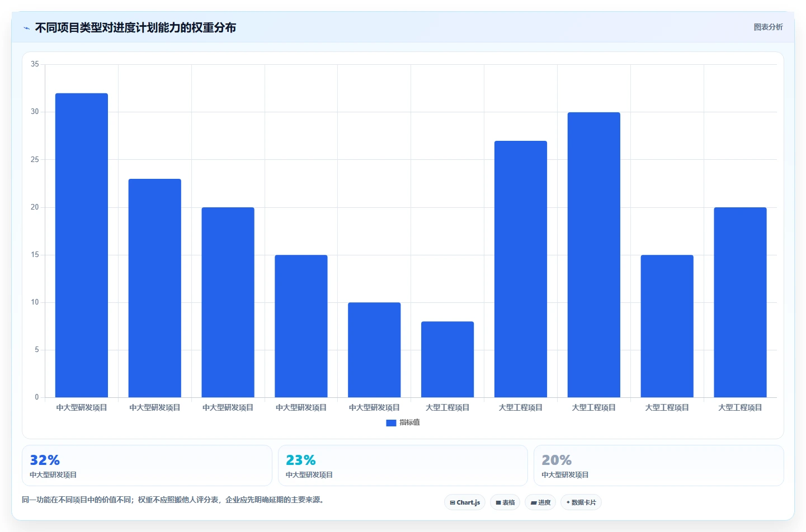
Task: Click the 8-value bar for 大型工程项目
Action: [x=447, y=359]
